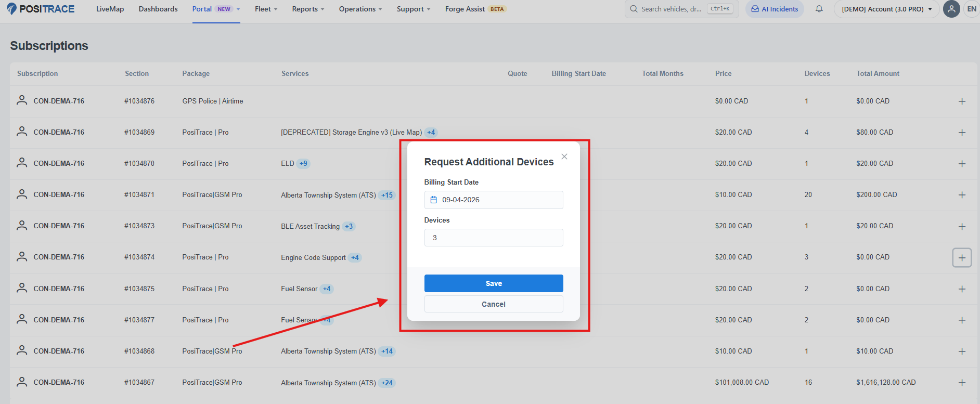
Task: Click the person icon in the #1034875 row
Action: click(x=22, y=288)
